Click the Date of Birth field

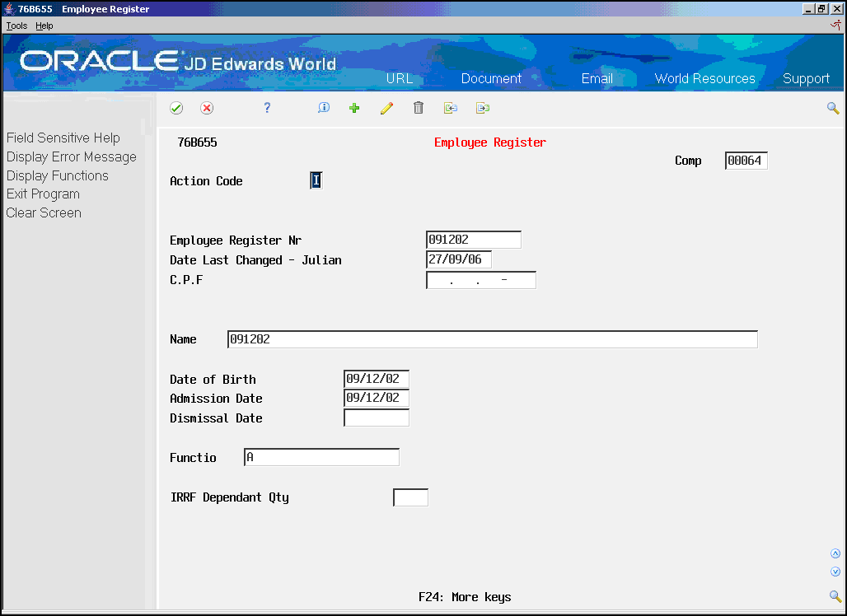coord(377,379)
